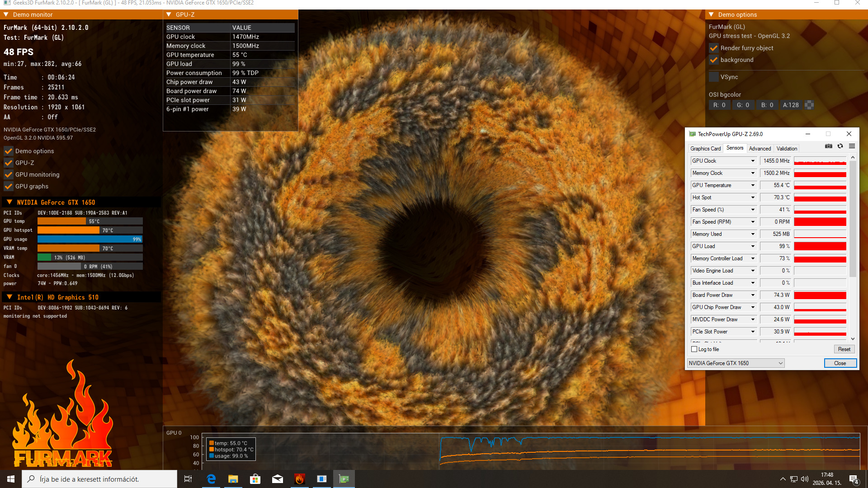Open the NVIDIA GeForce GTX 1650 device selector

736,363
